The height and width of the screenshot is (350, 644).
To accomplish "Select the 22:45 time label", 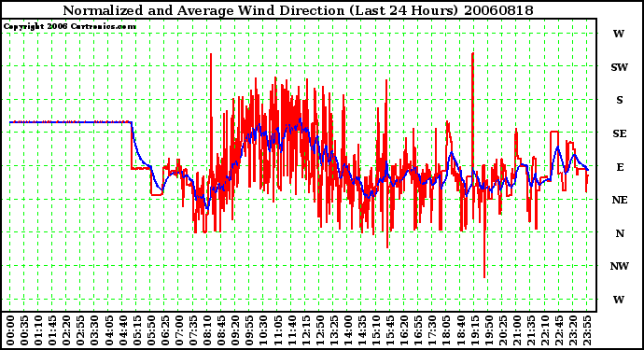I will [x=558, y=330].
